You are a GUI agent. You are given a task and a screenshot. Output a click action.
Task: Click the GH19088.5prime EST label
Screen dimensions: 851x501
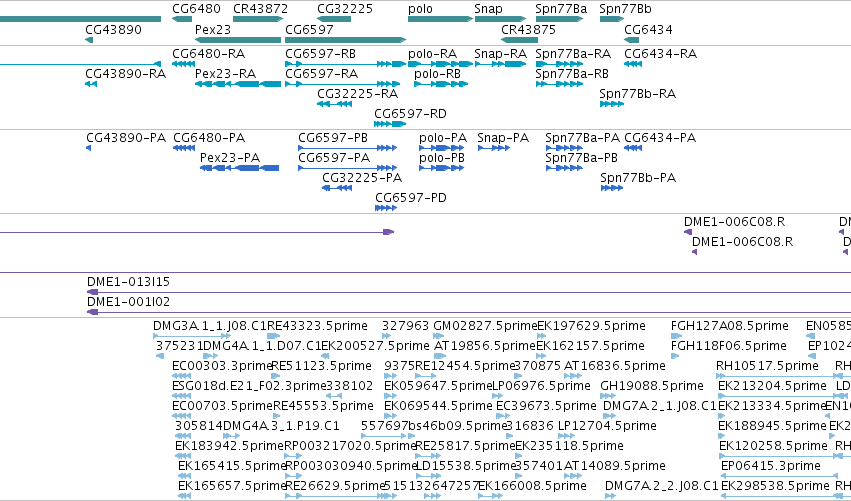point(652,385)
